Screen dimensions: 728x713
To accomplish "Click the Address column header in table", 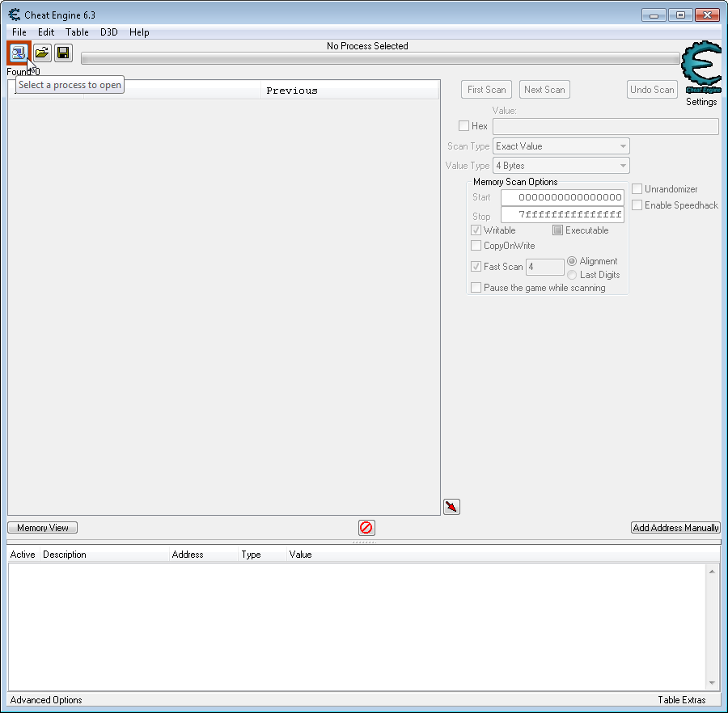I will tap(203, 555).
